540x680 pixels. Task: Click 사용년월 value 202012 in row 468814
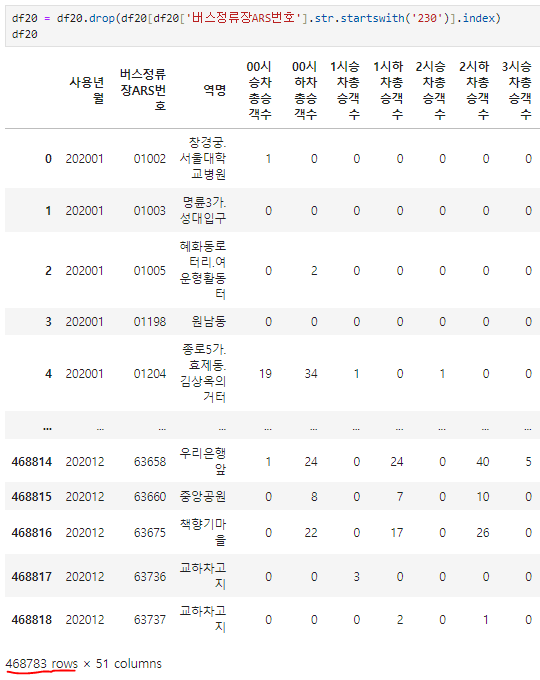tap(85, 461)
